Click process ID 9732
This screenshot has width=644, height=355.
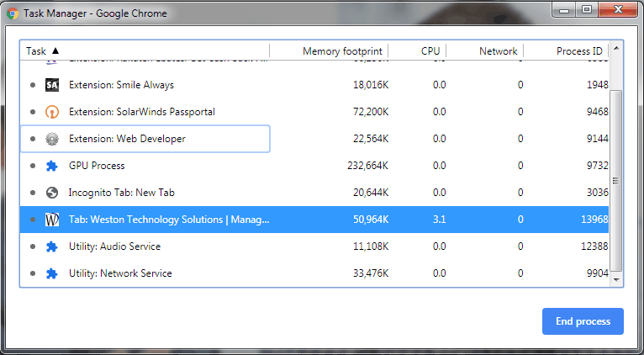(x=597, y=166)
